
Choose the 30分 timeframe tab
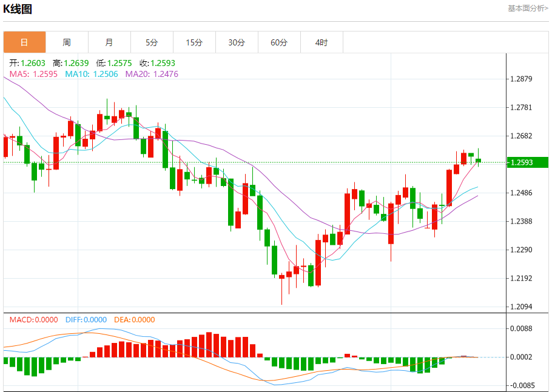click(237, 42)
